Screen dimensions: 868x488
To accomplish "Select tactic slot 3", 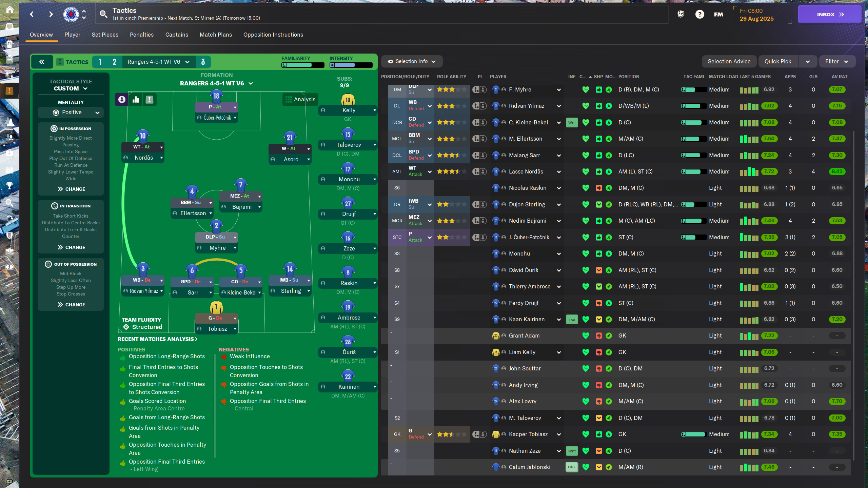I will tap(203, 62).
